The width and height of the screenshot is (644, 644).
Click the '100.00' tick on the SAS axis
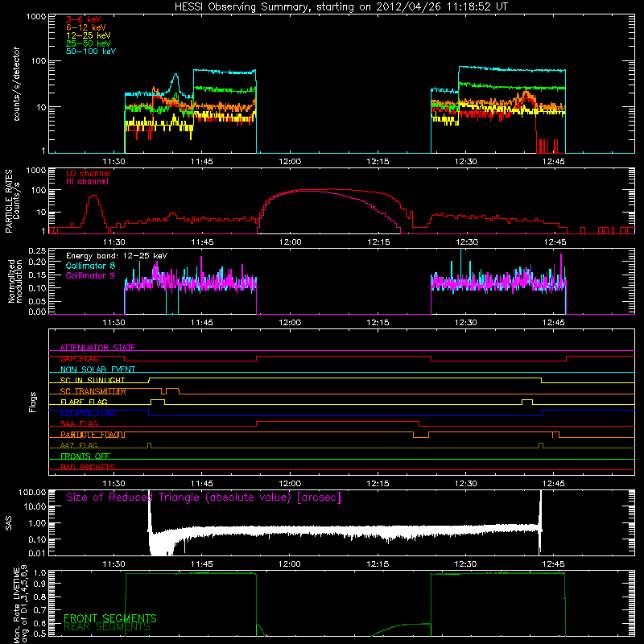[32, 492]
